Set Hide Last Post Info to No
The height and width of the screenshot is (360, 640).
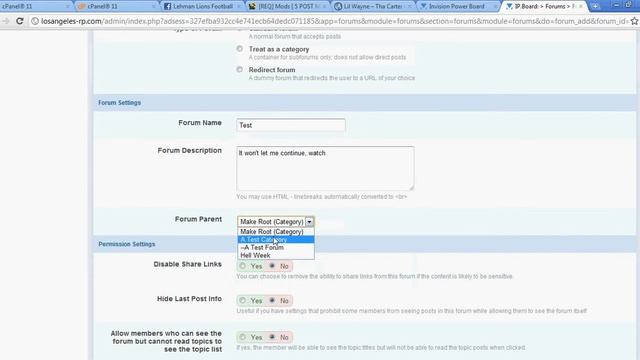coord(272,300)
